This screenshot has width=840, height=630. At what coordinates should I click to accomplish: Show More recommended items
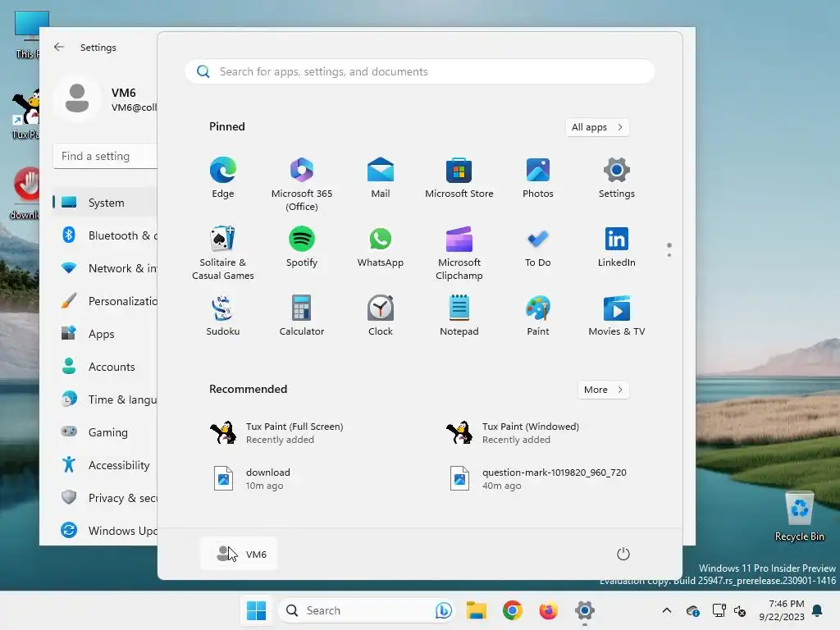(603, 390)
